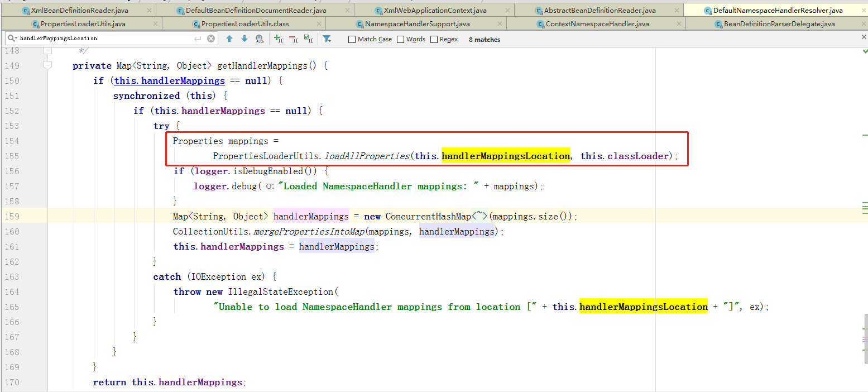
Task: Open the PropertiesLoaderUtils.java tab
Action: click(82, 23)
